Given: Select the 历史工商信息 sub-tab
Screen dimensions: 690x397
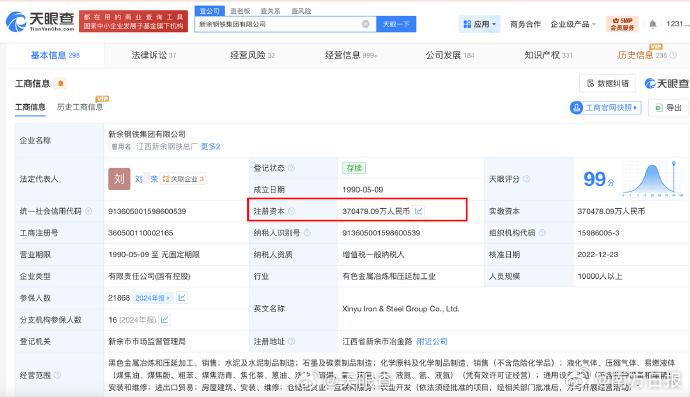Looking at the screenshot, I should click(80, 107).
